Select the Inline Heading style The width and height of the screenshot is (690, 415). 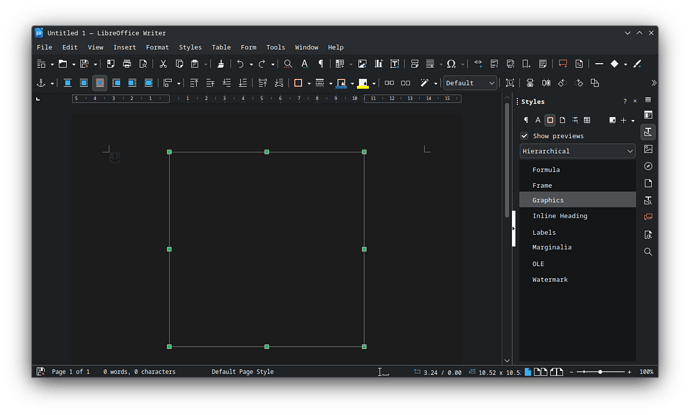click(559, 216)
